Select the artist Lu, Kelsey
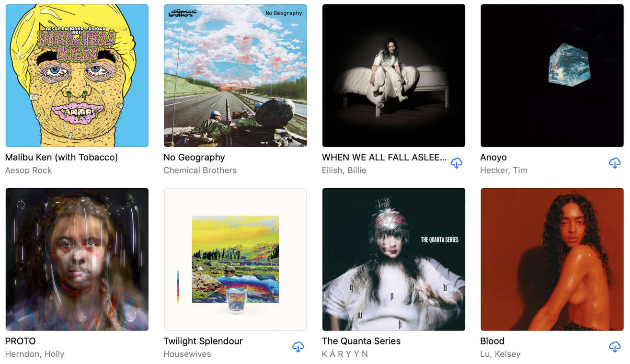This screenshot has width=630, height=364. (500, 354)
